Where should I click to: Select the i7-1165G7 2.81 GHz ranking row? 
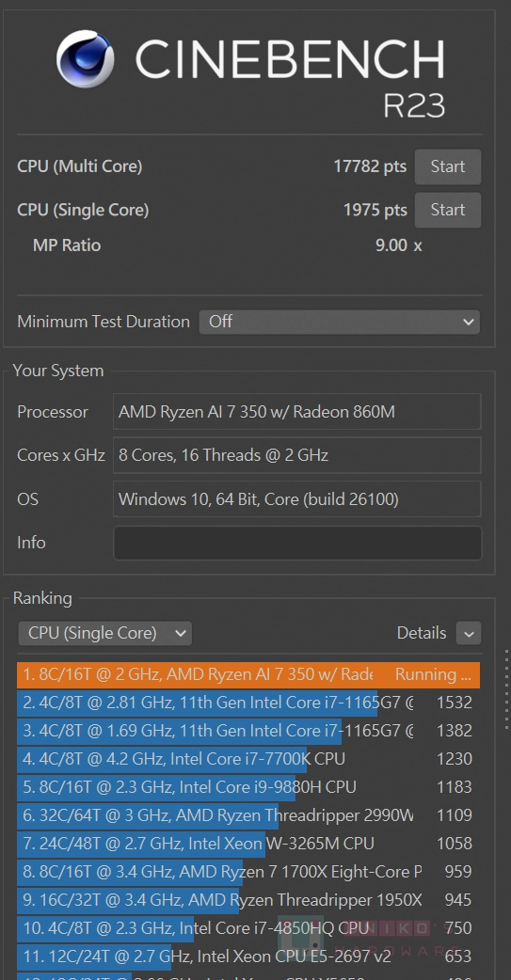tap(248, 703)
